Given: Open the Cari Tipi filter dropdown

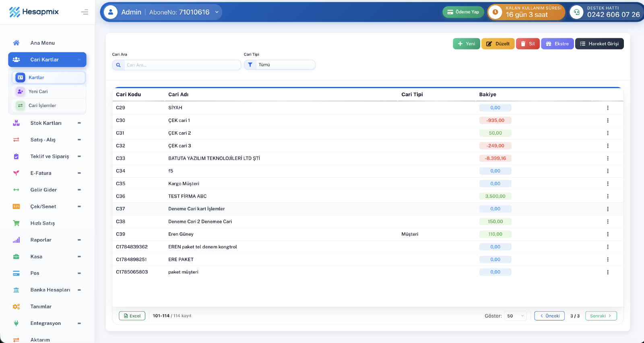Looking at the screenshot, I should (280, 65).
